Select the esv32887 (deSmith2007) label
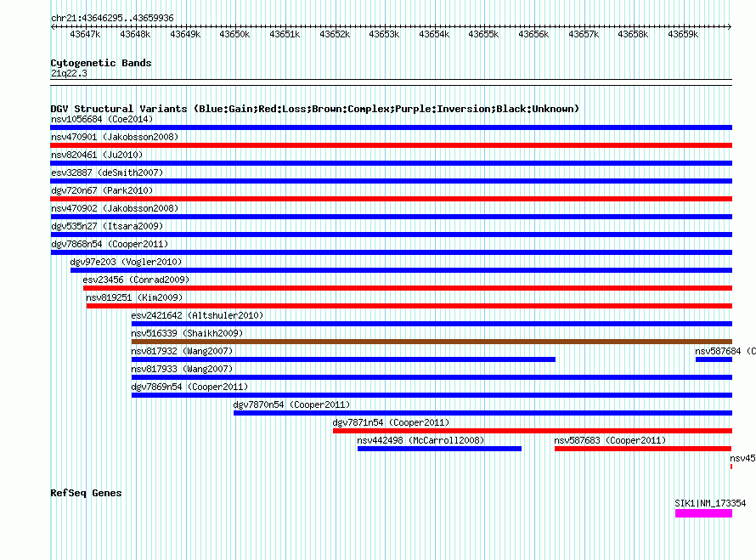The image size is (756, 560). 107,173
